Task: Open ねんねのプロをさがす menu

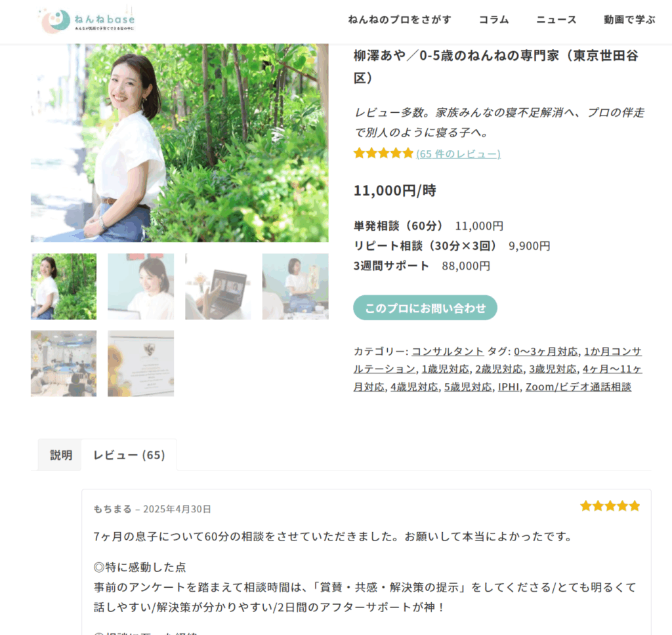Action: [x=400, y=20]
